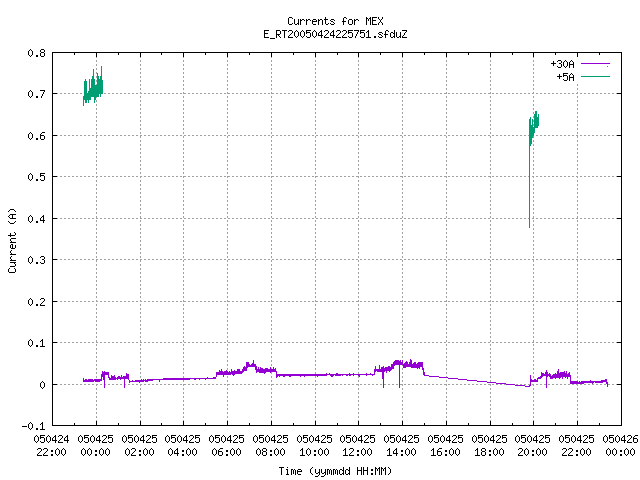
Task: Click the 050425 18:00 x-axis tick label
Action: [489, 446]
